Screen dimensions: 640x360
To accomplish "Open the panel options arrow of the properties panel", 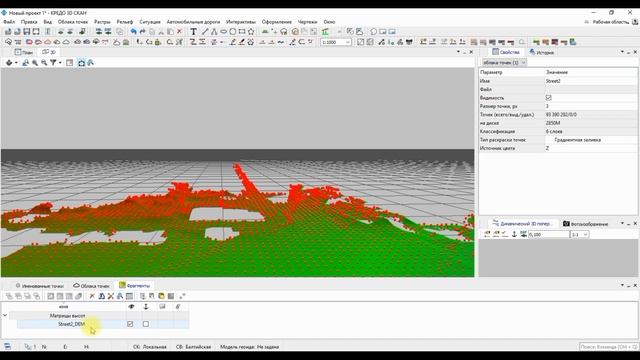I will coord(622,52).
